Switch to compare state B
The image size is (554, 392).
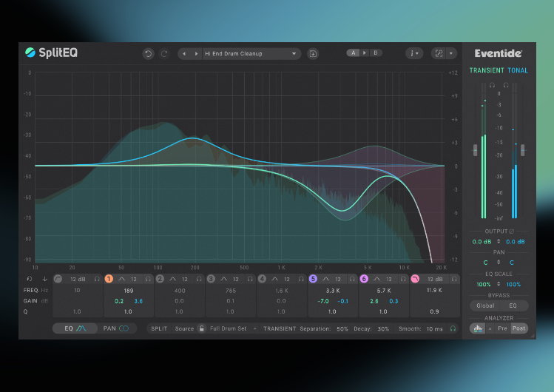[376, 53]
